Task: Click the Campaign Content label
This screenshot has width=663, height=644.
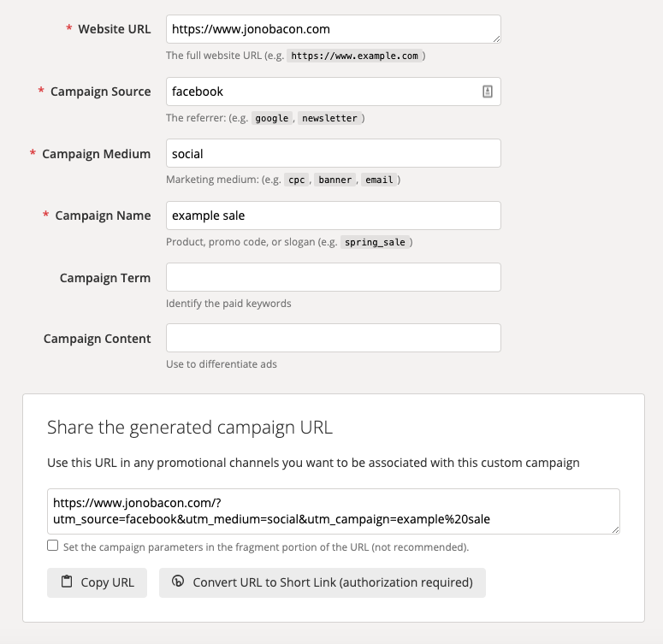Action: coord(97,339)
